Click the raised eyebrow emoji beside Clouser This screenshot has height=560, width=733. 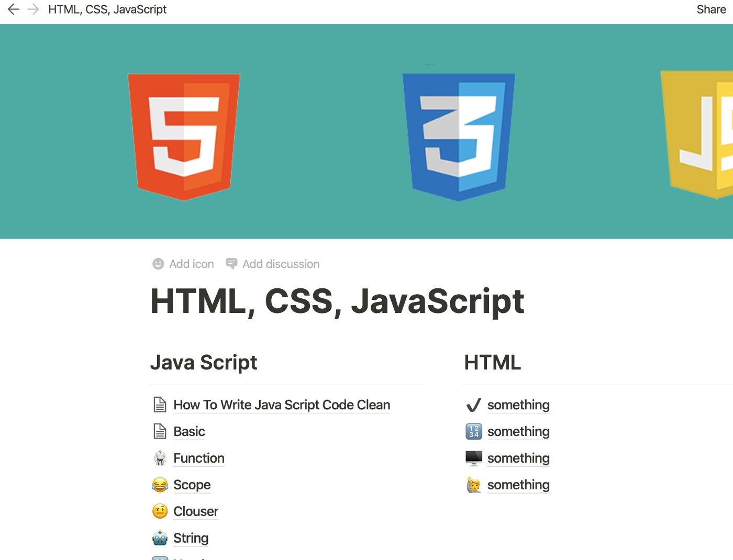(160, 511)
